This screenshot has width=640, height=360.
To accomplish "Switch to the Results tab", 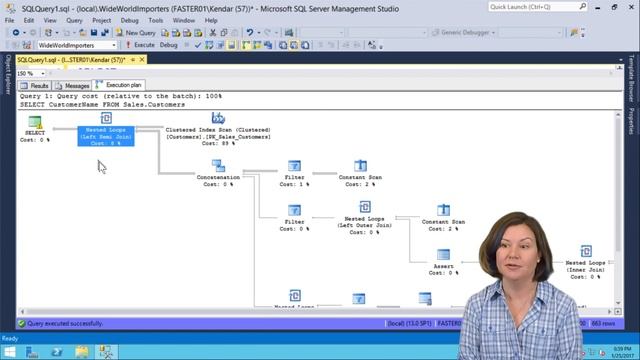I will 35,86.
